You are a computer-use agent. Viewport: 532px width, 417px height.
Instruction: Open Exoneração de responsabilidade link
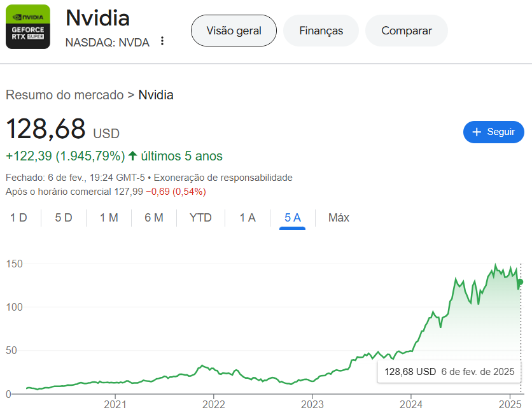tap(223, 178)
